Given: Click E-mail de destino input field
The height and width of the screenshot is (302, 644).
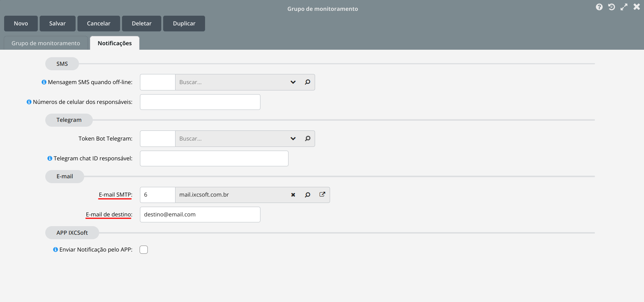Looking at the screenshot, I should (x=200, y=215).
